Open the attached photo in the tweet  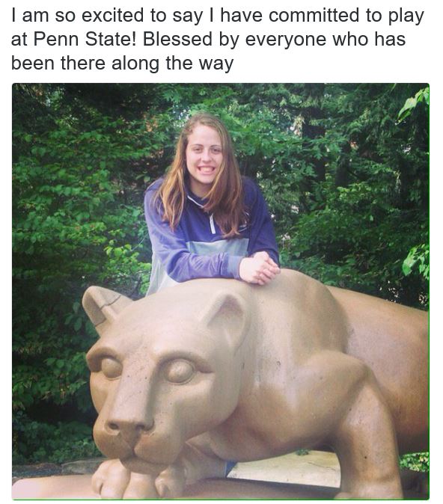[221, 292]
